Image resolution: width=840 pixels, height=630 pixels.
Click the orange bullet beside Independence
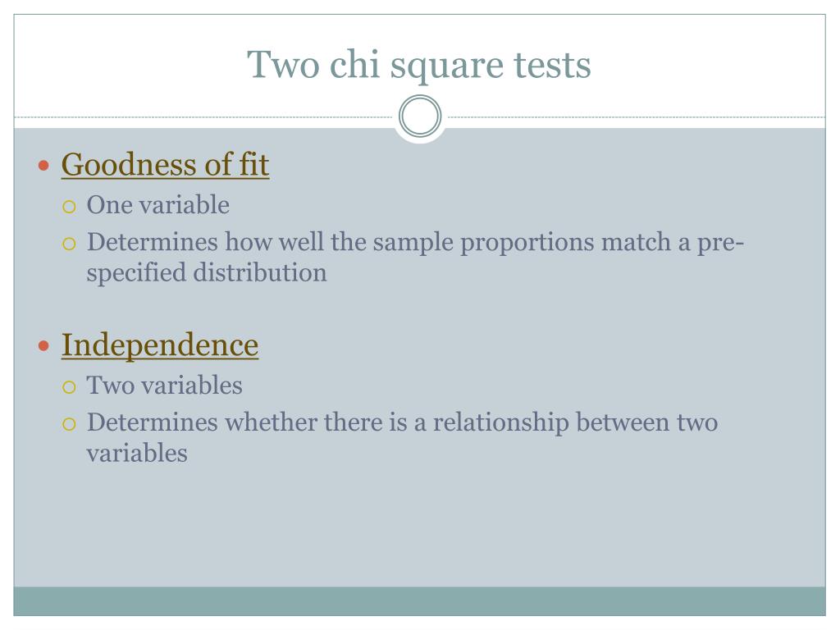pos(44,346)
